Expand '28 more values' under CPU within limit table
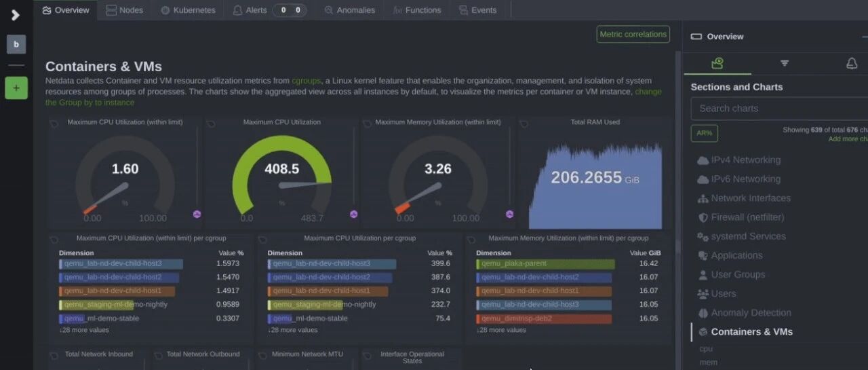 pyautogui.click(x=84, y=330)
